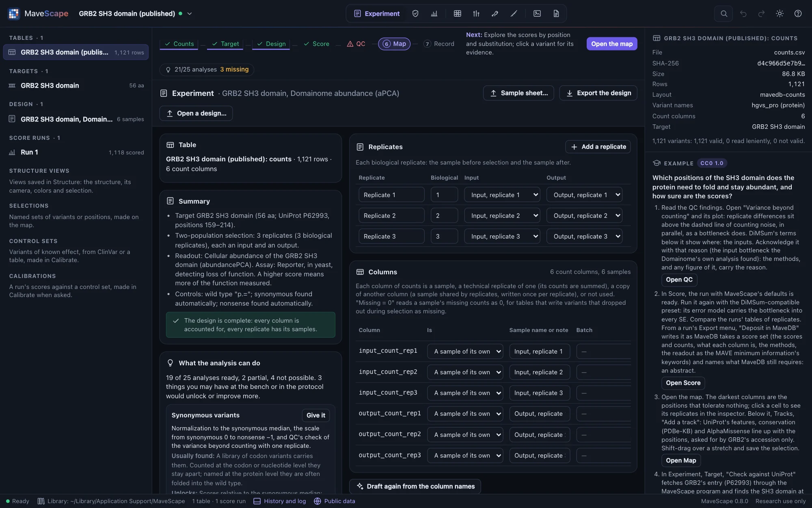Click the sample name field for input_count_rep2
This screenshot has height=508, width=812.
(x=540, y=372)
